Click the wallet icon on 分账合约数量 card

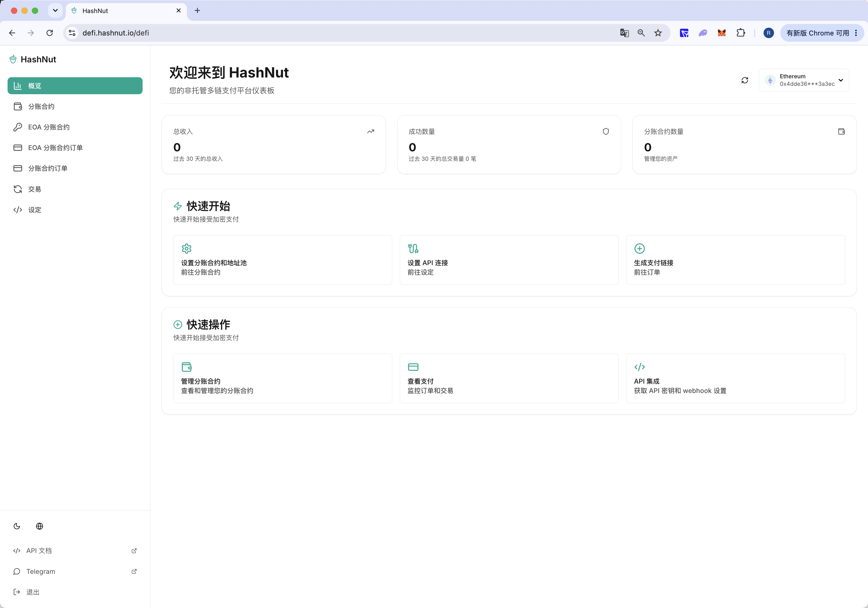click(x=841, y=132)
